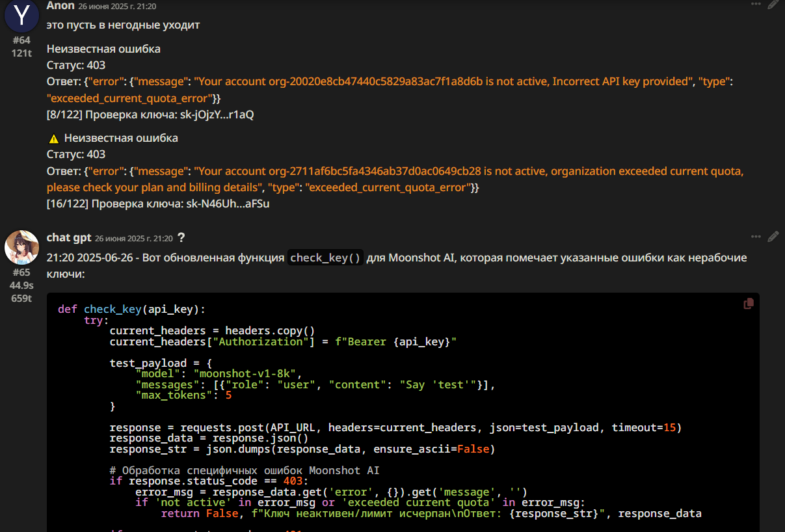This screenshot has height=532, width=785.
Task: Click the json.dumps ensure_ascii=False code line
Action: pyautogui.click(x=302, y=449)
